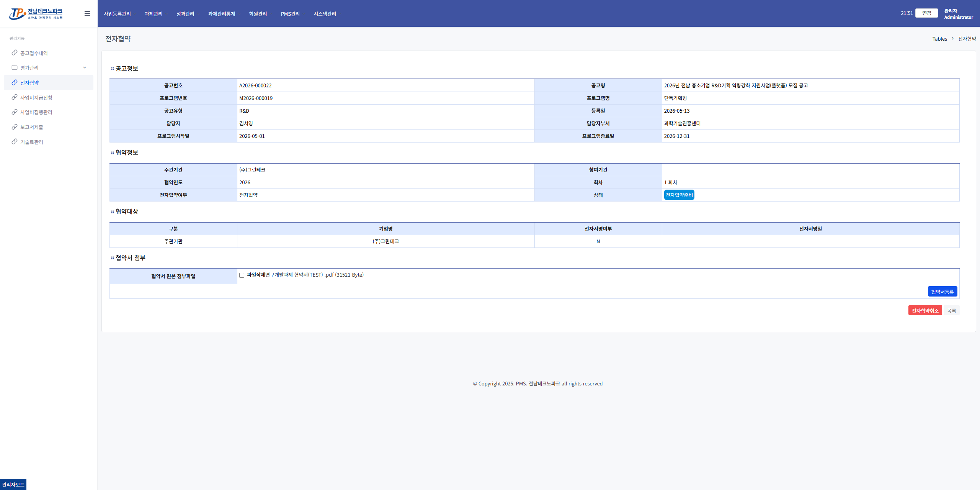
Task: Open 사업비집행관리 in the sidebar
Action: point(36,112)
